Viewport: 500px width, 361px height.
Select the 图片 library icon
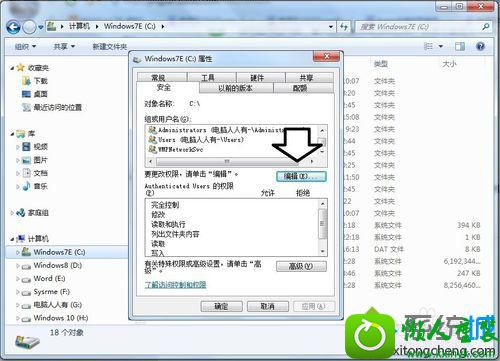pyautogui.click(x=26, y=160)
